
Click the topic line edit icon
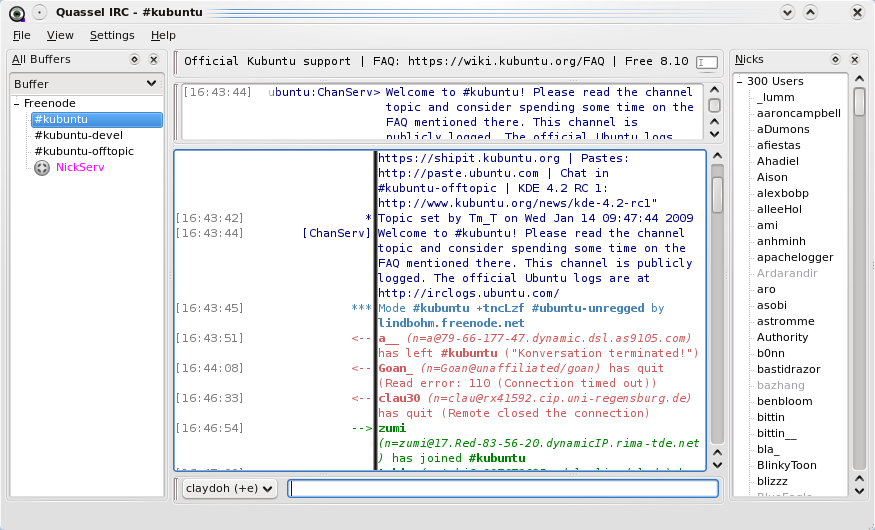tap(706, 62)
